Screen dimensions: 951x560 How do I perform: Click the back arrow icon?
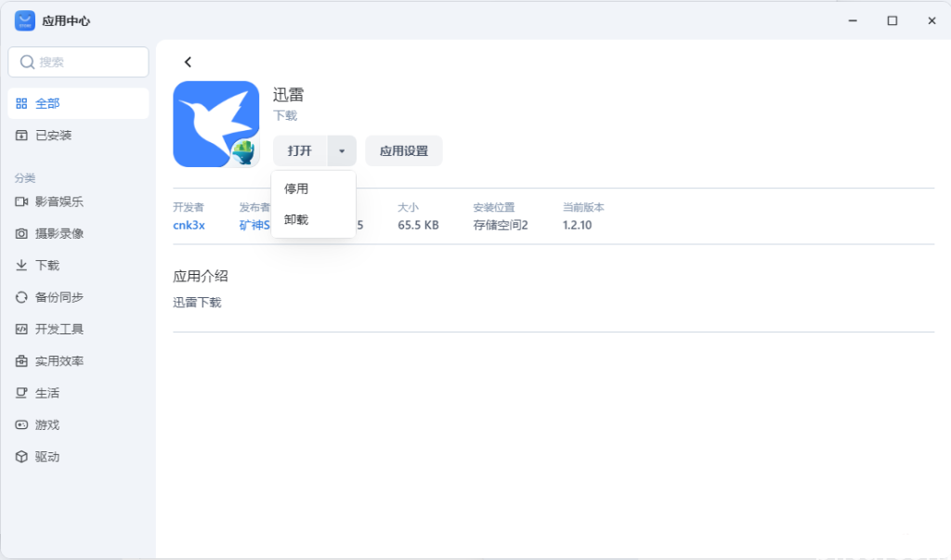[x=188, y=62]
